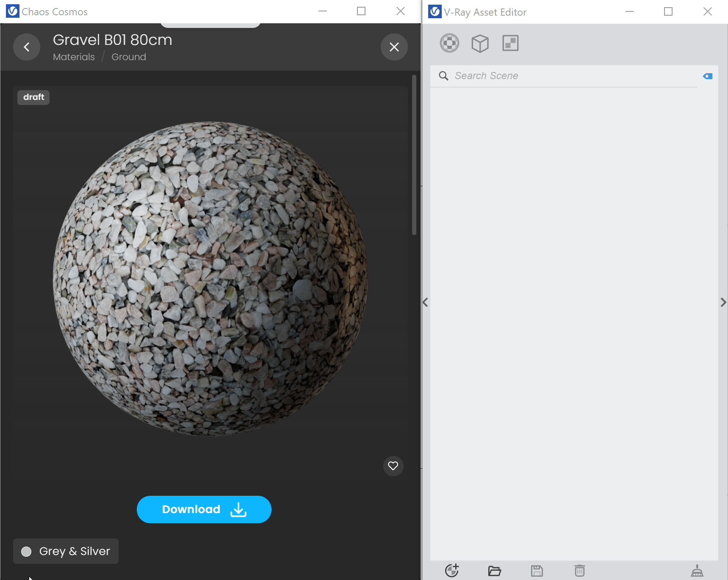This screenshot has height=580, width=728.
Task: Minimize the V-Ray Asset Editor window
Action: [x=630, y=12]
